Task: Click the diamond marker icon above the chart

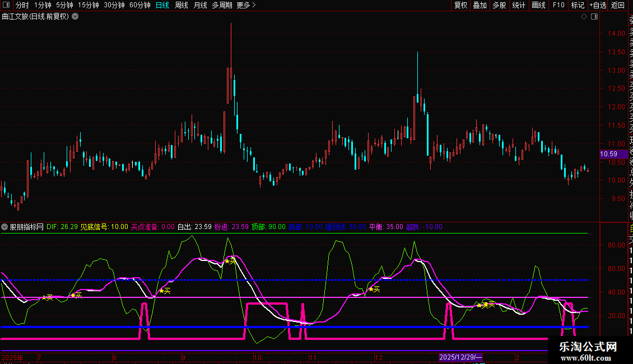Action: pos(584,17)
